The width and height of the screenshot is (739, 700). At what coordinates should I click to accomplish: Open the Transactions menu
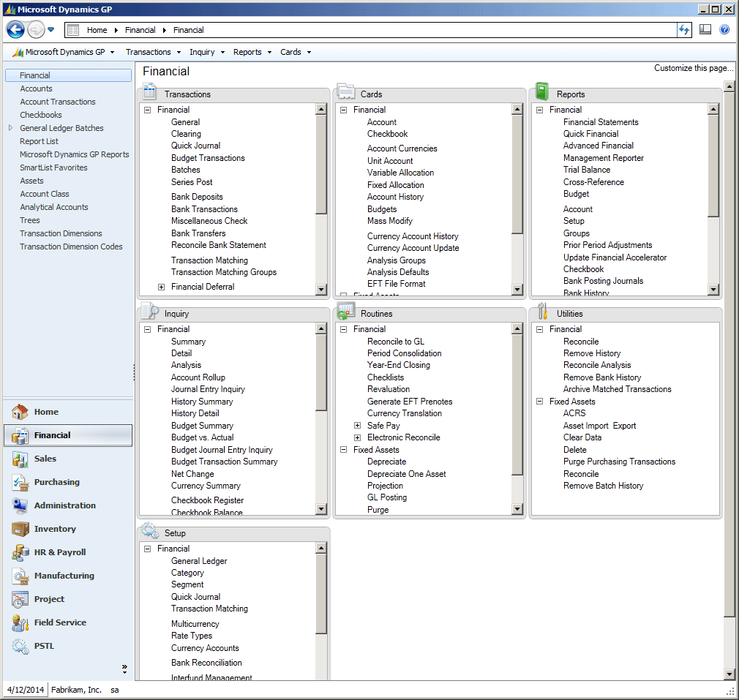point(153,52)
